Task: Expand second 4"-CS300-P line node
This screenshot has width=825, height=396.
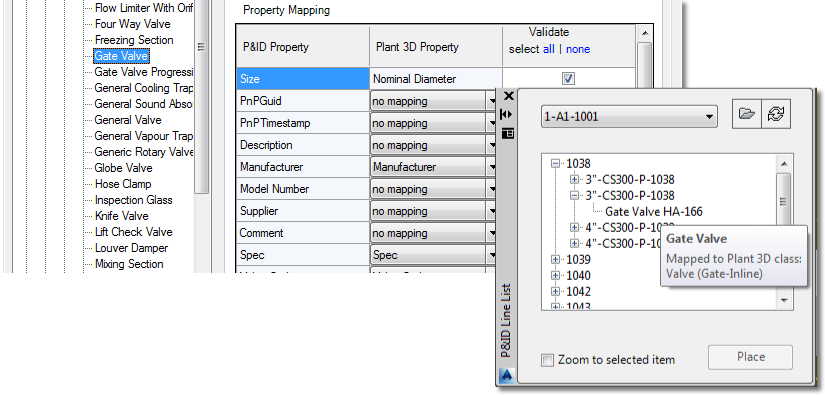Action: 574,243
